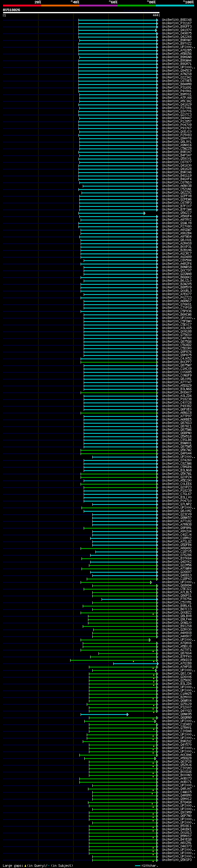Click the UniRef100_Q09188 label
The image size is (197, 868).
[177, 332]
